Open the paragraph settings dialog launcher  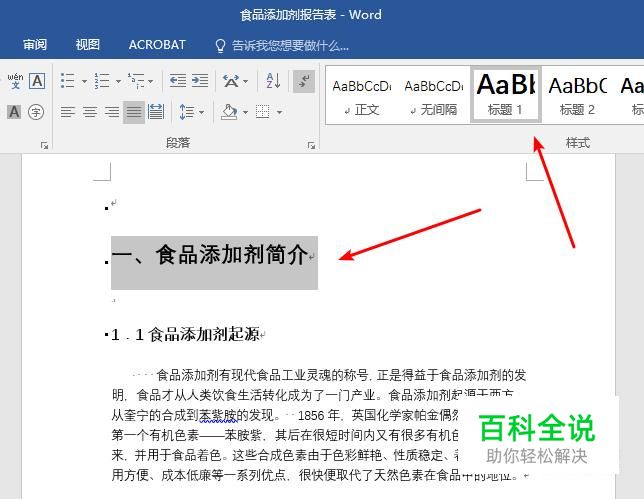pyautogui.click(x=311, y=145)
